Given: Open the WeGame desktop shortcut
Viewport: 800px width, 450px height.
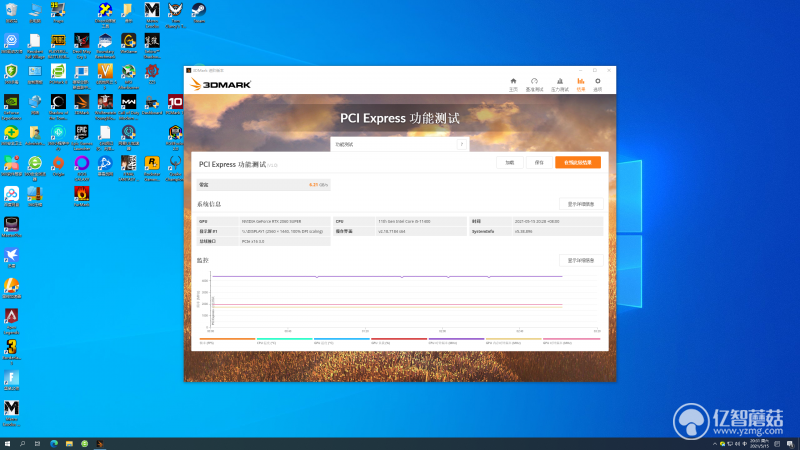Looking at the screenshot, I should 129,43.
